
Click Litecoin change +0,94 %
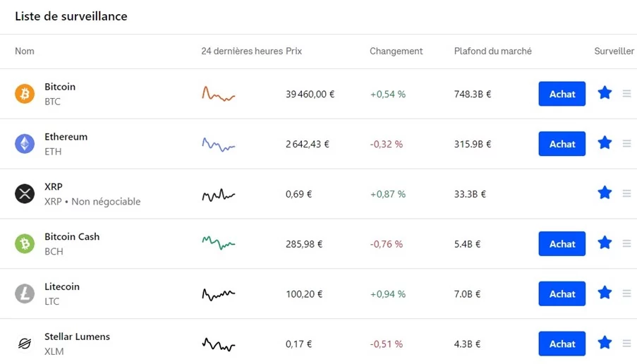387,294
